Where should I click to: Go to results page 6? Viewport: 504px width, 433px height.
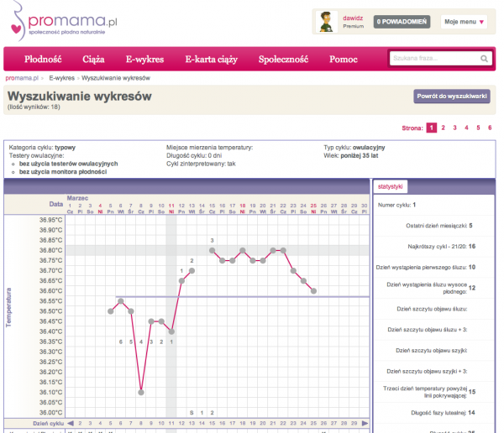click(x=490, y=128)
